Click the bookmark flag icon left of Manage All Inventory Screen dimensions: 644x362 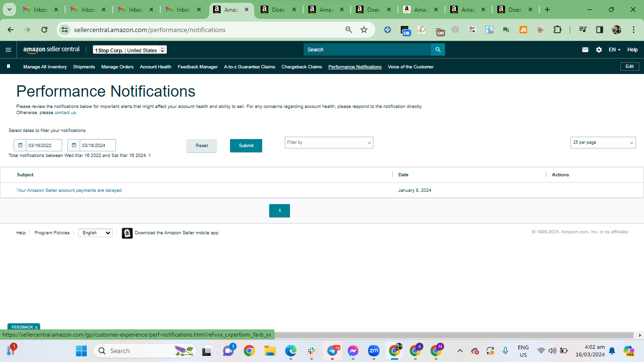tap(8, 66)
